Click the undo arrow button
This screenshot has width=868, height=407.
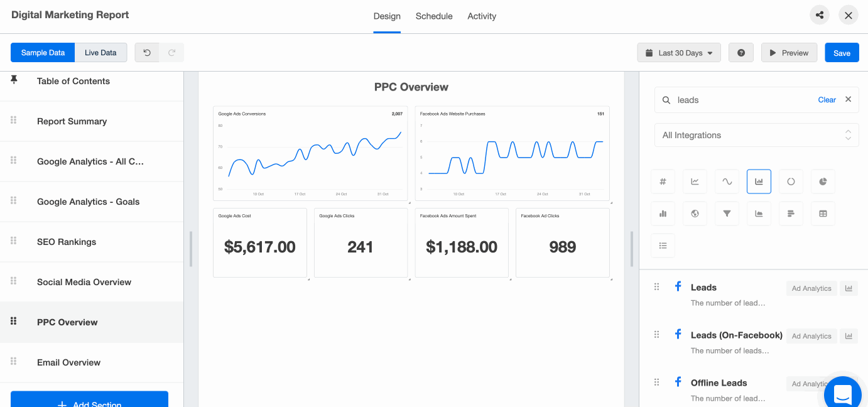[147, 53]
